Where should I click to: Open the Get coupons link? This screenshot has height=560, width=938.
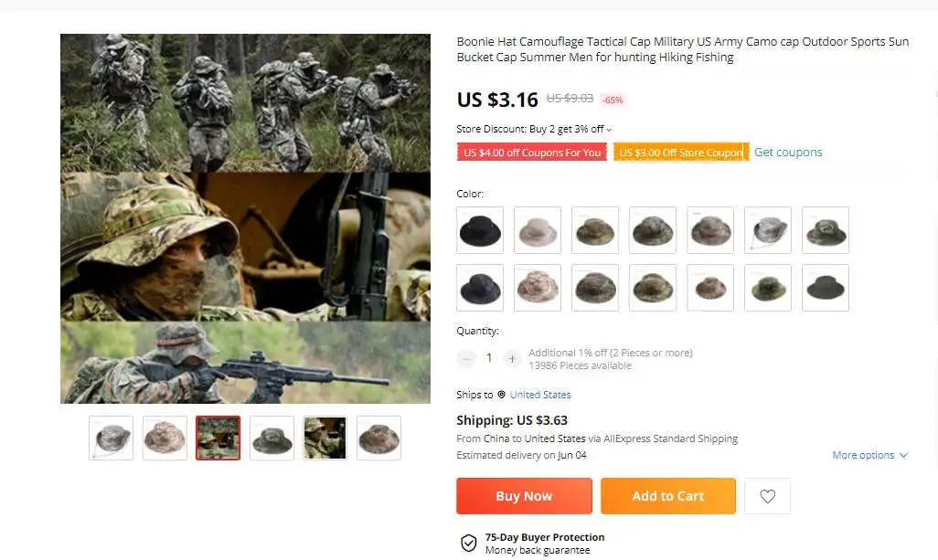tap(788, 153)
